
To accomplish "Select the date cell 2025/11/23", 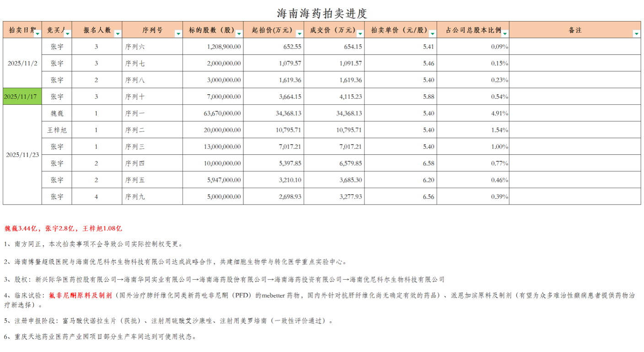I will (22, 155).
